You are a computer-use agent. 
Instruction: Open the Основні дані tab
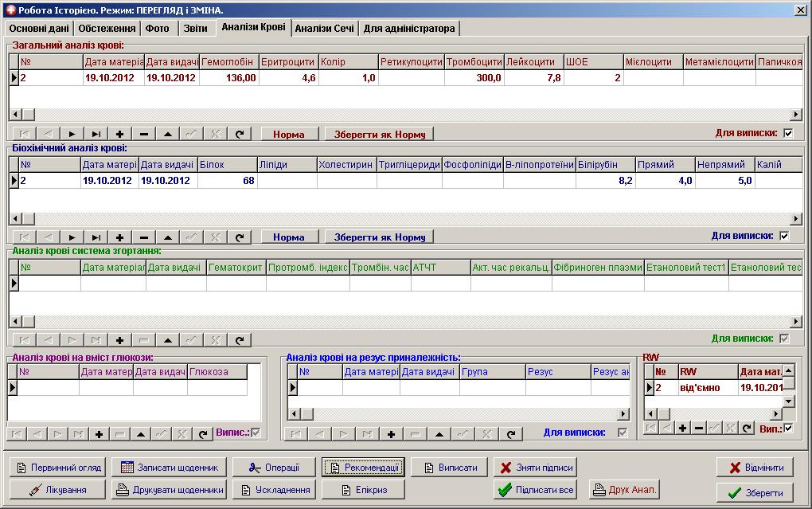pos(39,29)
